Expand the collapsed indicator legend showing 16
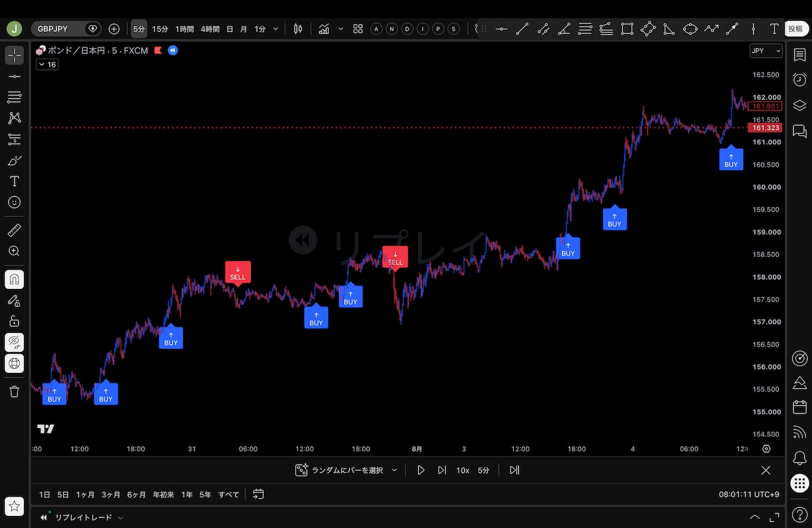812x528 pixels. pyautogui.click(x=47, y=65)
